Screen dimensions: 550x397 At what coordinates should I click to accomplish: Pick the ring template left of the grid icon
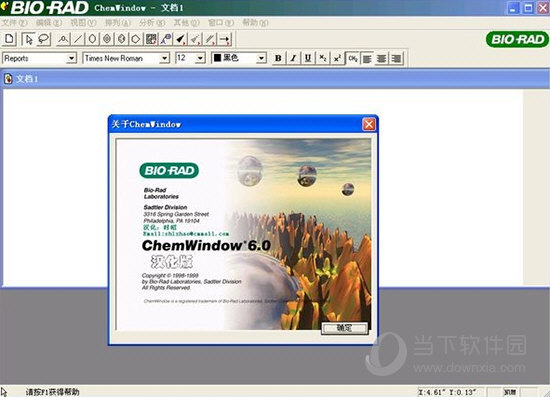pos(136,39)
